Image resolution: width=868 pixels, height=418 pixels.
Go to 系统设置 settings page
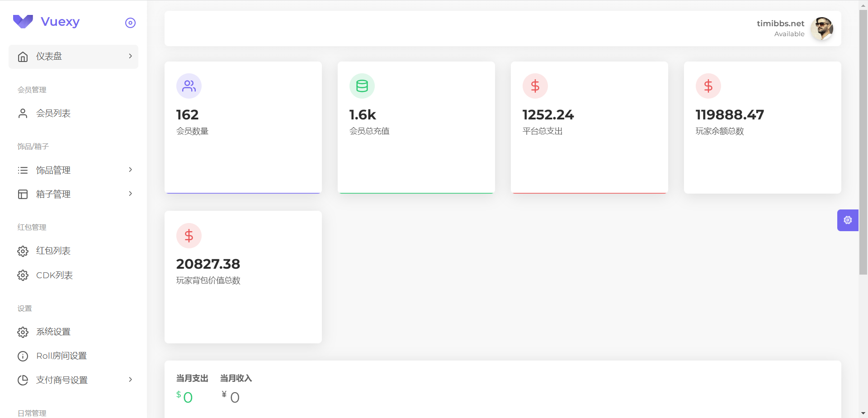(73, 332)
